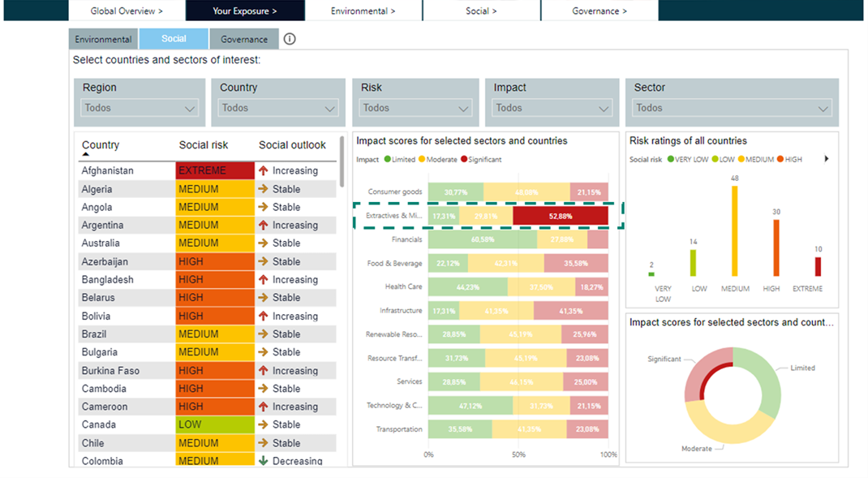Screen dimensions: 868x478
Task: Click the HIGH legend dot above the bar chart
Action: click(779, 159)
